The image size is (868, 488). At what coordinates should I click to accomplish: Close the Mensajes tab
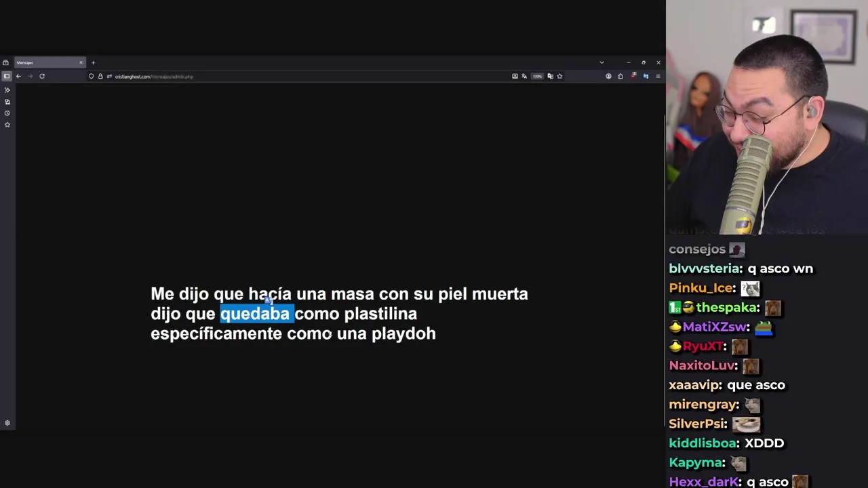click(x=81, y=62)
